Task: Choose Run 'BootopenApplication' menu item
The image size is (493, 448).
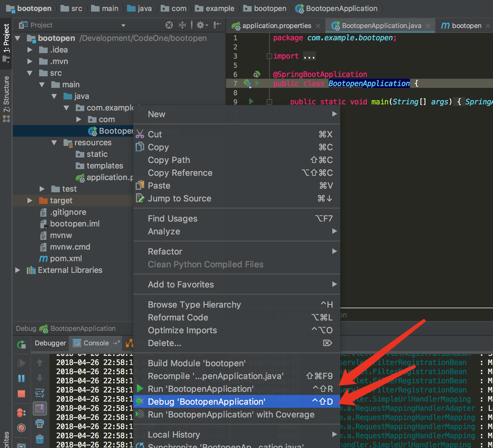Action: point(237,389)
